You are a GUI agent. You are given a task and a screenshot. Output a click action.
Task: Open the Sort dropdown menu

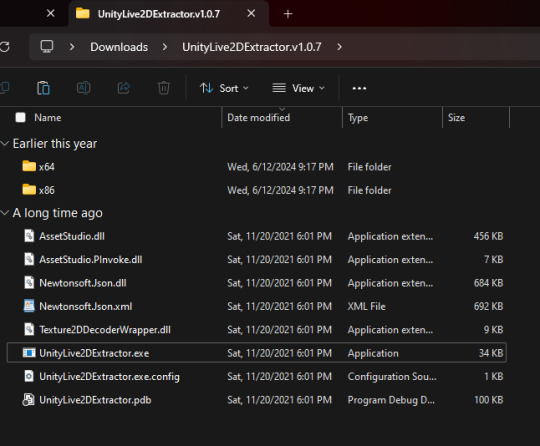224,88
